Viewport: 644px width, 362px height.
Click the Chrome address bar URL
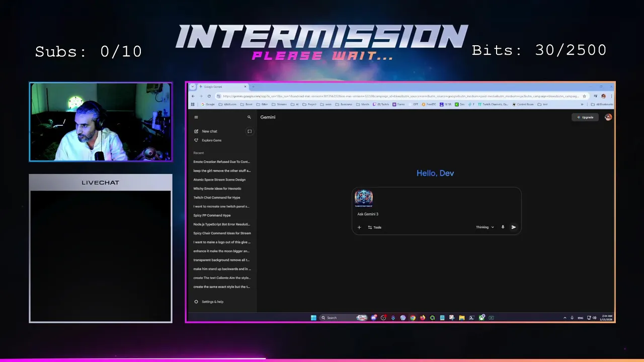400,96
